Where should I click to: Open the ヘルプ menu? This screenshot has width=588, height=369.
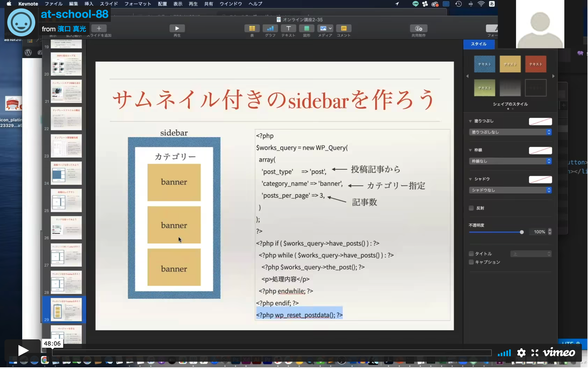click(255, 4)
